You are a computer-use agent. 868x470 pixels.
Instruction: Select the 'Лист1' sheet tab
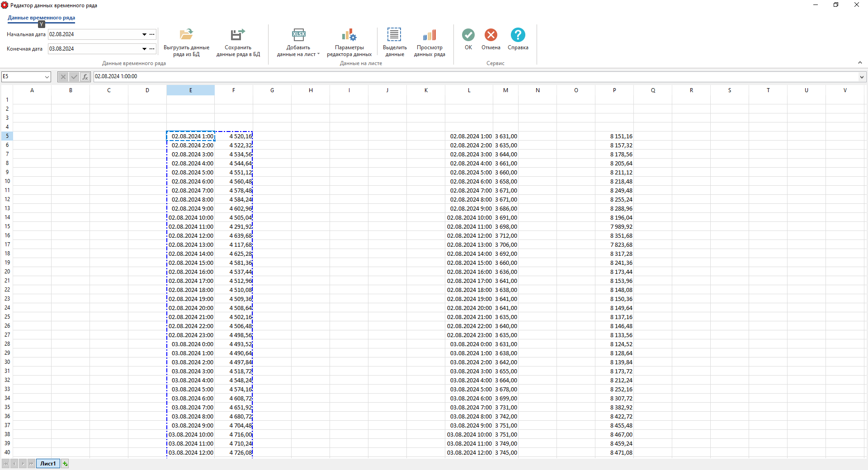pos(47,464)
